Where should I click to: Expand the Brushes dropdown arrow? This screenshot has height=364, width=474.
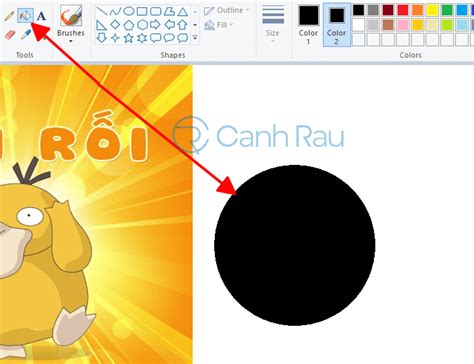pos(71,41)
